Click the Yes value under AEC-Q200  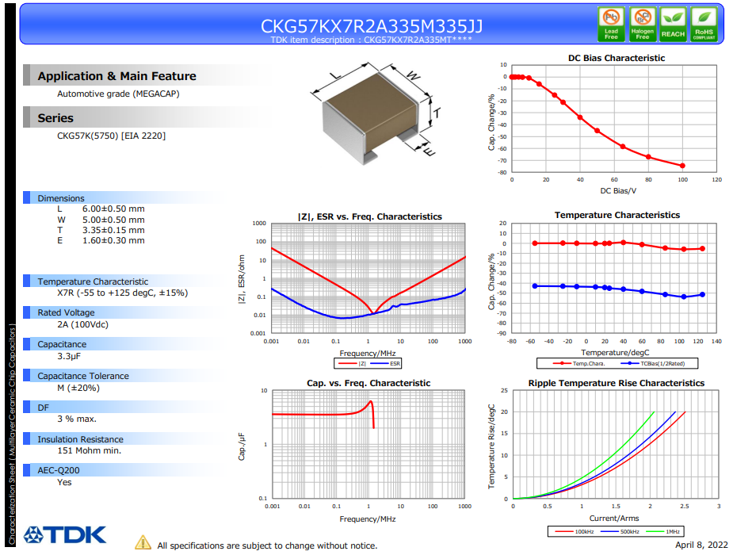(x=64, y=482)
